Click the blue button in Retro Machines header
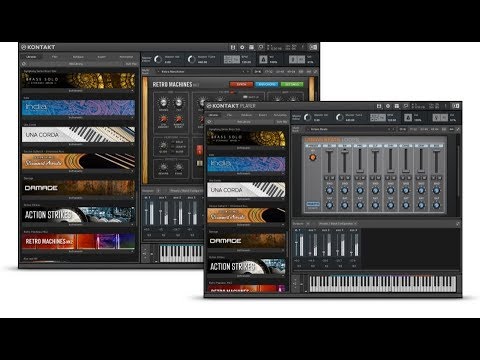 tap(267, 84)
